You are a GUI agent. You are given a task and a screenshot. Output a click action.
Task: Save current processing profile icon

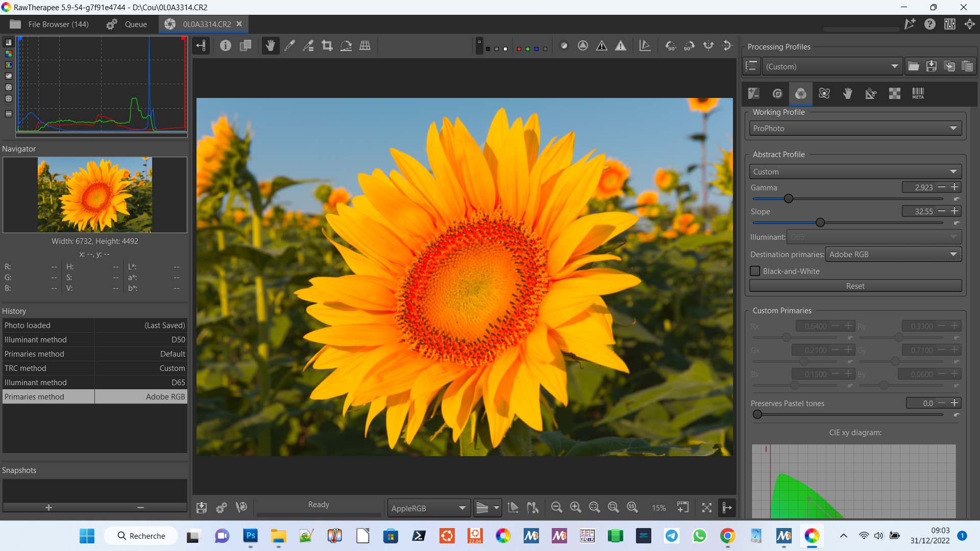932,66
